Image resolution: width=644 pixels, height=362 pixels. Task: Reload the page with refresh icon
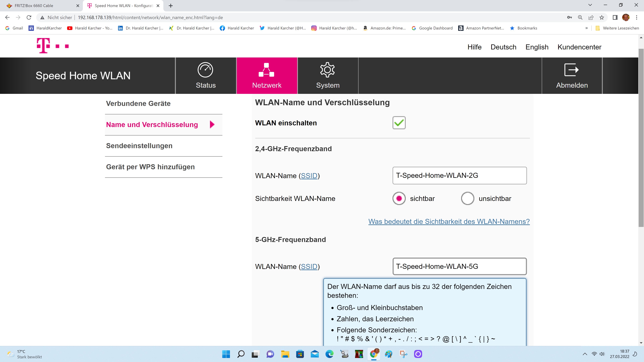(29, 17)
